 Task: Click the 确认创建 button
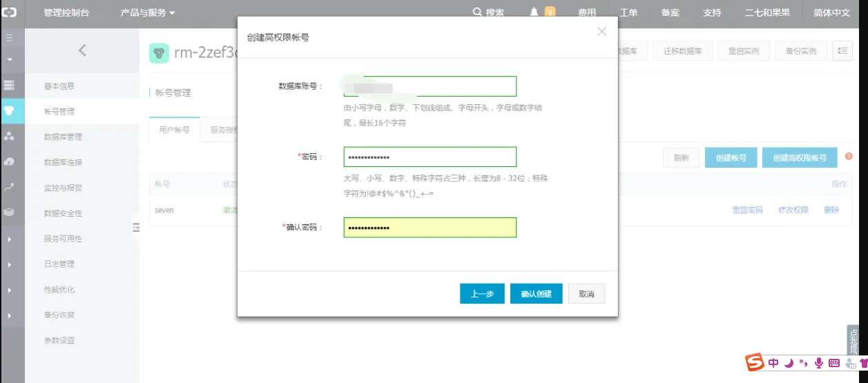(537, 293)
